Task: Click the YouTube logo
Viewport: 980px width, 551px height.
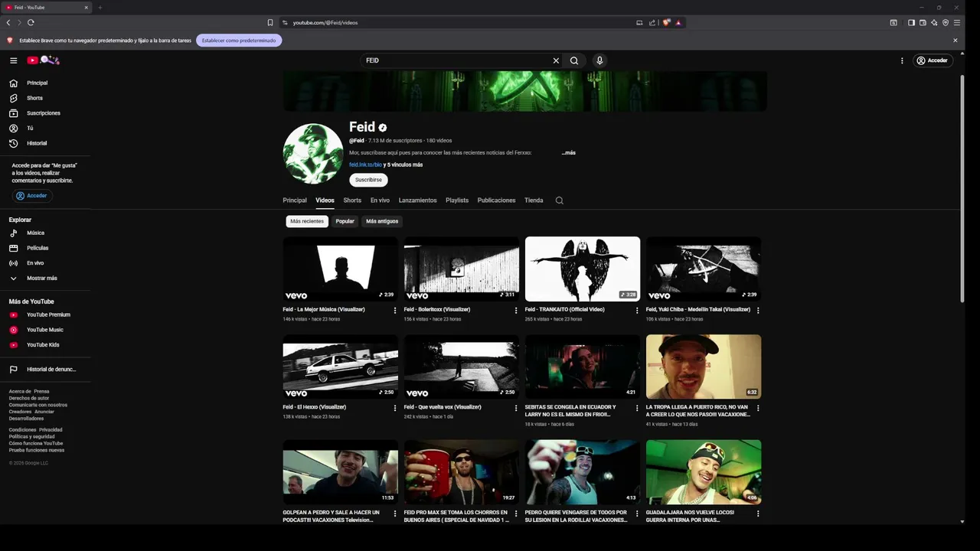Action: coord(43,60)
